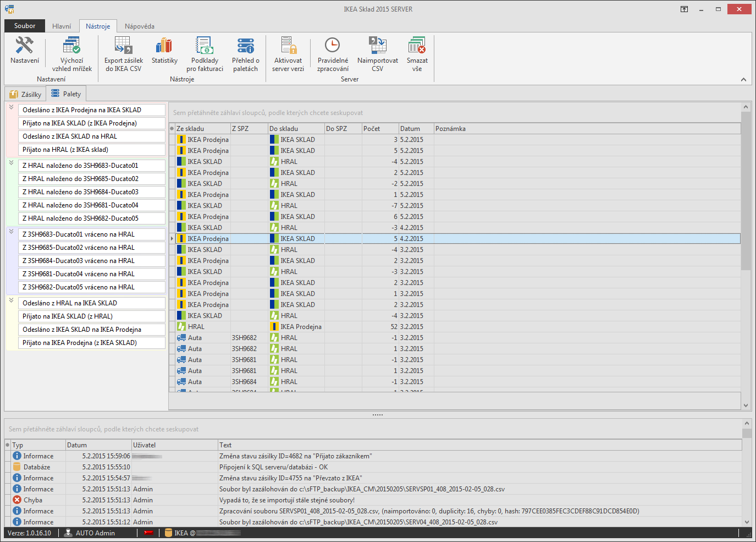This screenshot has width=756, height=542.
Task: Collapse blue vráceno na HRAL group
Action: [11, 232]
